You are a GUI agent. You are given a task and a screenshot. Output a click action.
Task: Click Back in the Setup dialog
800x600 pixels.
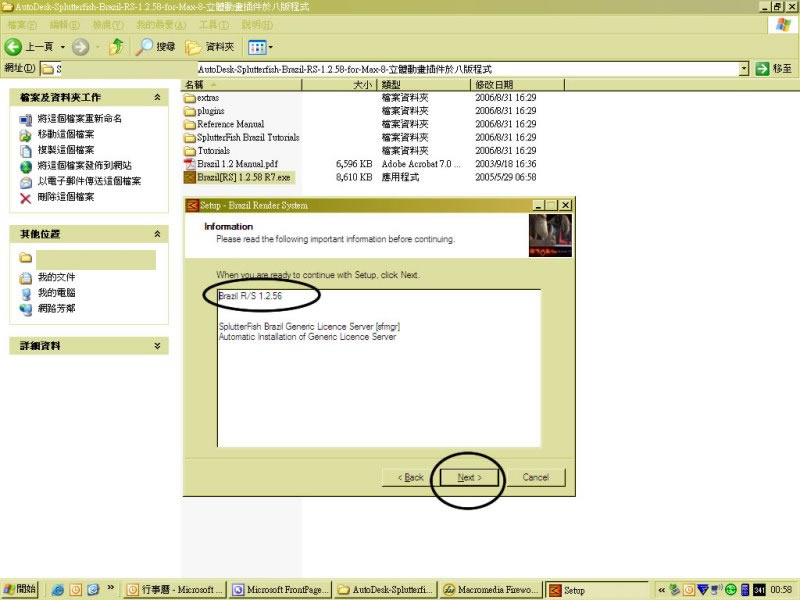pyautogui.click(x=411, y=478)
